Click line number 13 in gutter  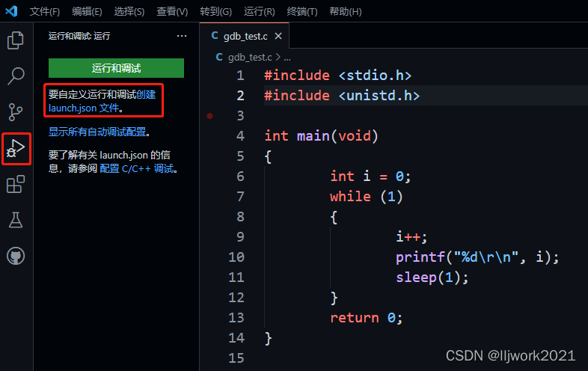click(236, 318)
